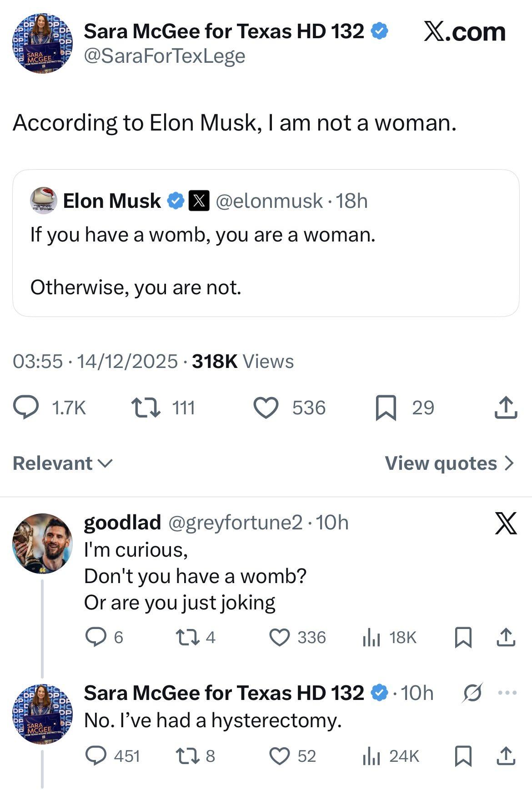Screen dimensions: 532x790
Task: Click the Grok icon on Sara's reply
Action: point(472,693)
